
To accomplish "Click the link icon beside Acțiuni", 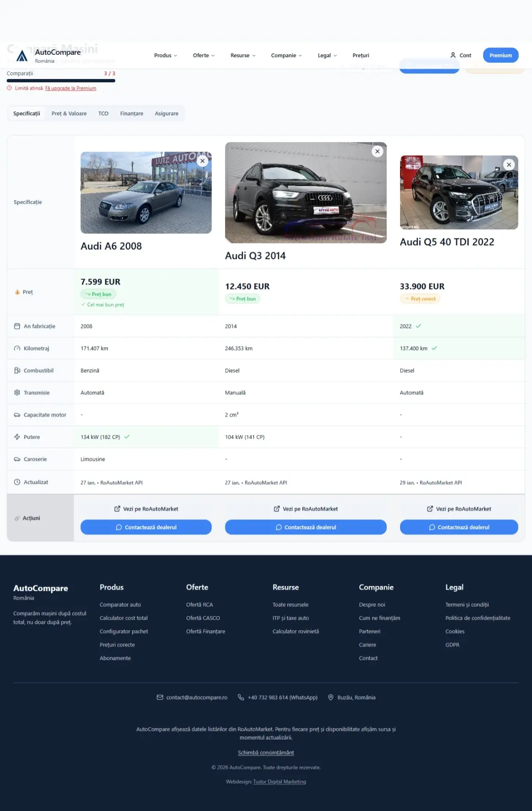I will 17,518.
